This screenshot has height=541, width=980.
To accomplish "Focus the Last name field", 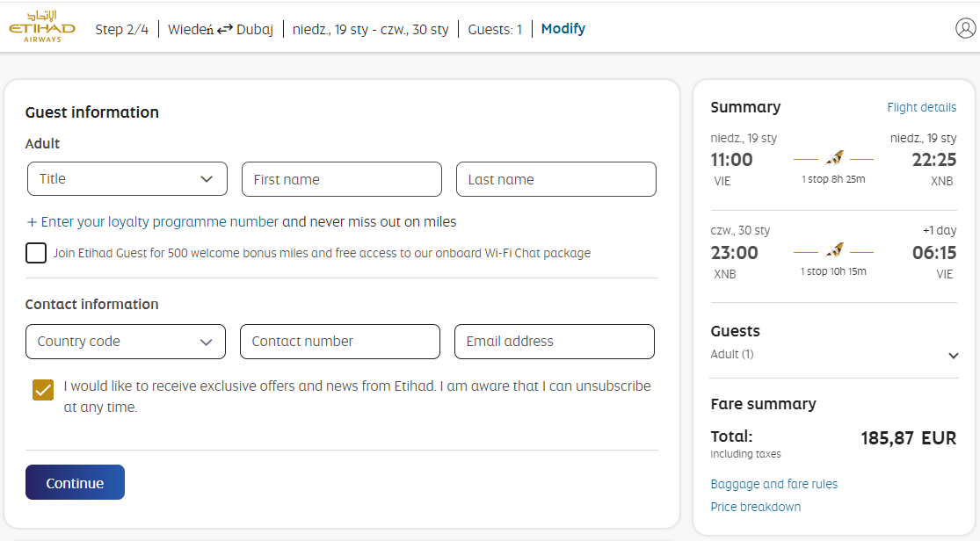I will (x=556, y=179).
